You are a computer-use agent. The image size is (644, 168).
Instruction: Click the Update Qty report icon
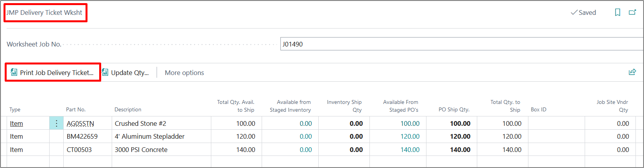pos(105,72)
